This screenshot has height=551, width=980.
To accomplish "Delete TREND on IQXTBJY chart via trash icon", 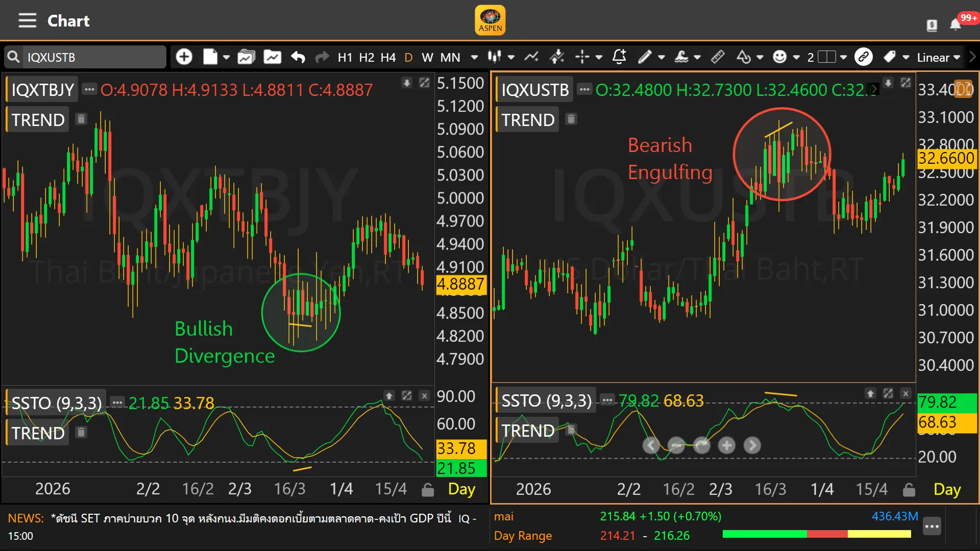I will (81, 119).
